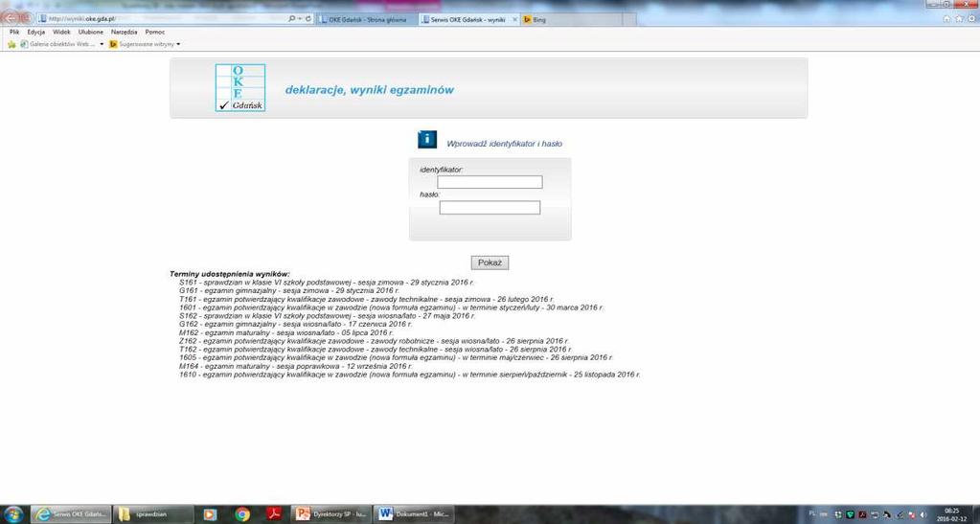This screenshot has height=524, width=980.
Task: Click the 1610 egzamin listopada 2016 line
Action: pos(409,375)
